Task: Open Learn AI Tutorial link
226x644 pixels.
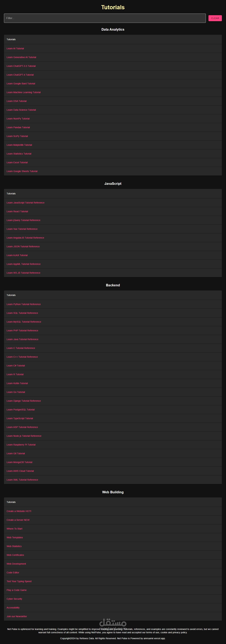Action: (15, 48)
